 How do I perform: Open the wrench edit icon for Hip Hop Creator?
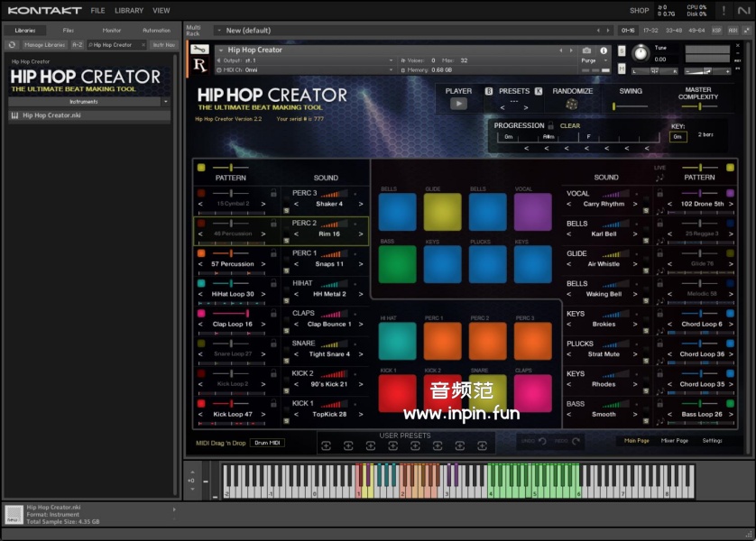(x=200, y=50)
